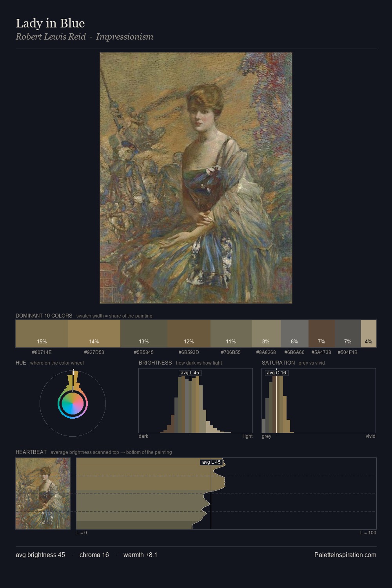
Task: Click the grey 8% swatch above #6B6A66
Action: tap(295, 334)
